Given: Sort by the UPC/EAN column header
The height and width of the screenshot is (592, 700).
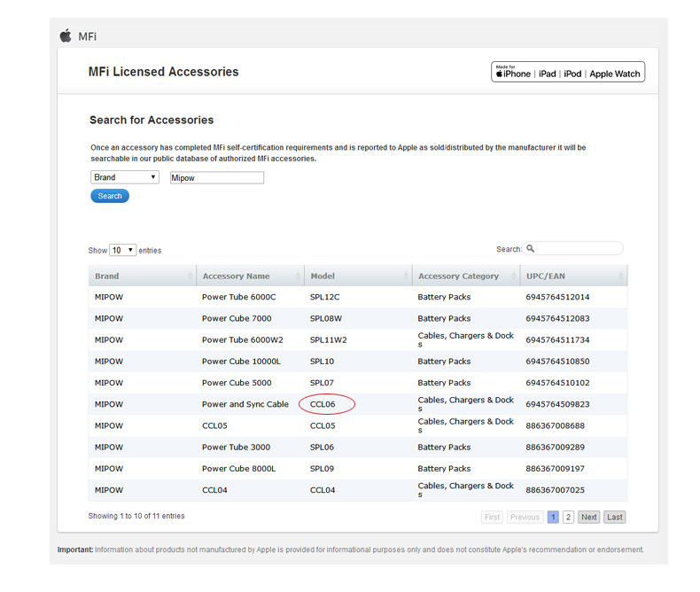Looking at the screenshot, I should point(573,276).
